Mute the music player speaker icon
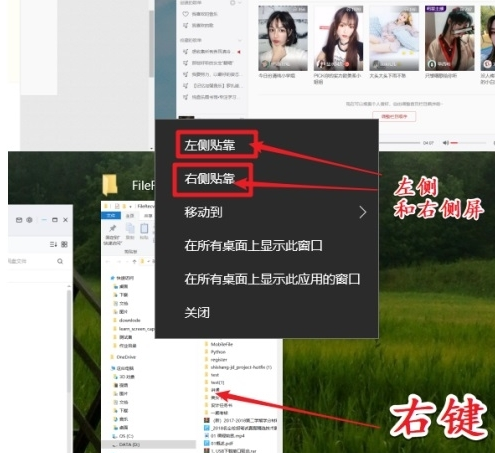Image resolution: width=495 pixels, height=453 pixels. [x=446, y=143]
